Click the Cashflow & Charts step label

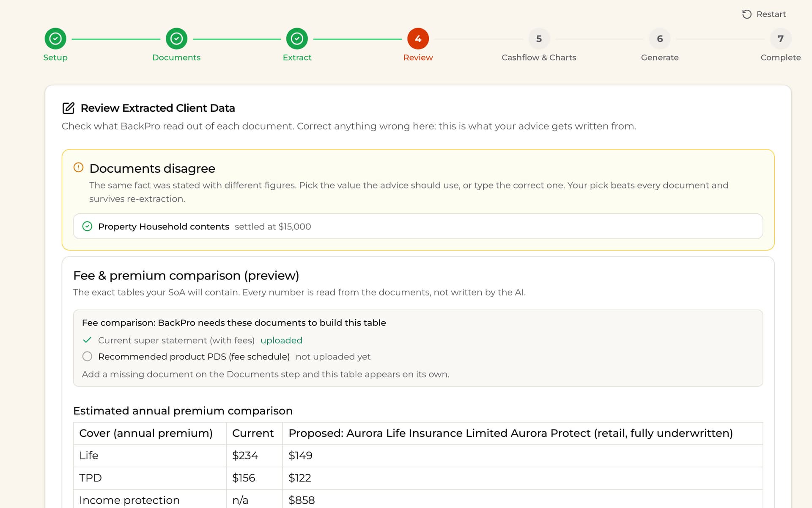(539, 58)
